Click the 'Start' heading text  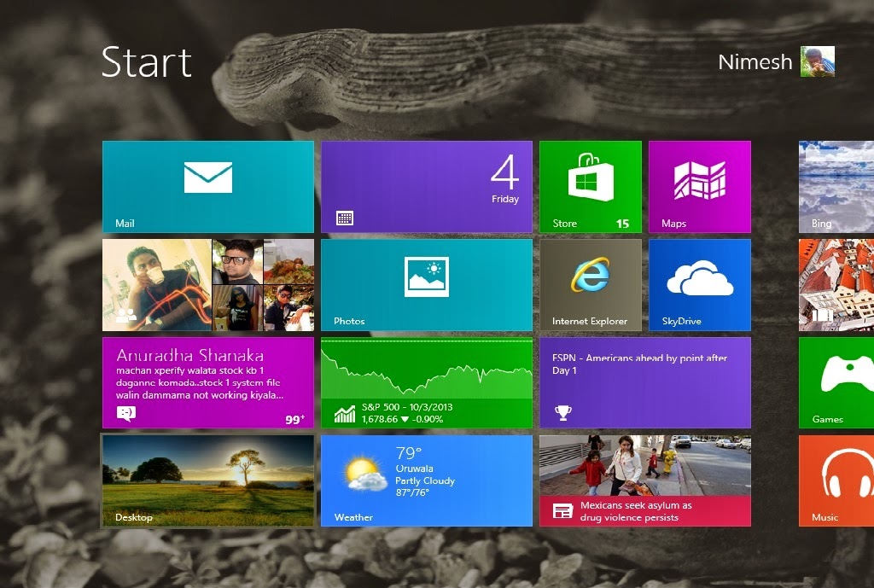(147, 61)
